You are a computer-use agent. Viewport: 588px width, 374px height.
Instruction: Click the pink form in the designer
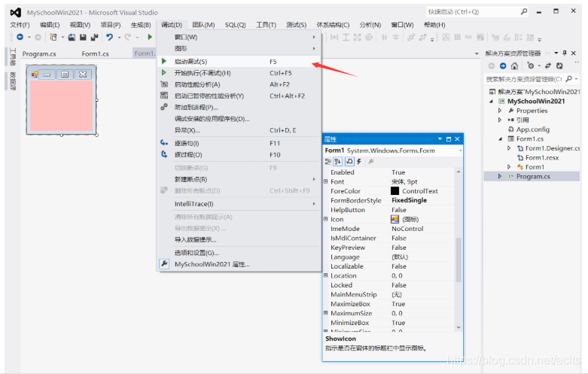61,105
